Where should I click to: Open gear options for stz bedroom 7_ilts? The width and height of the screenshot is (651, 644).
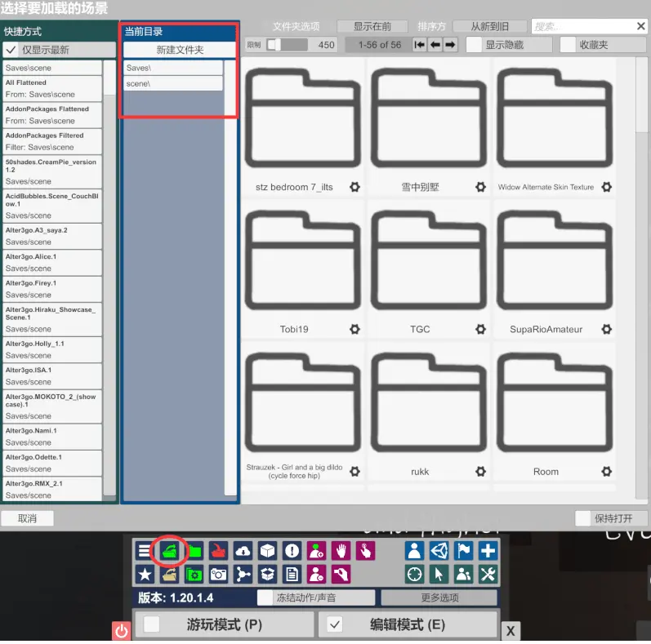354,187
